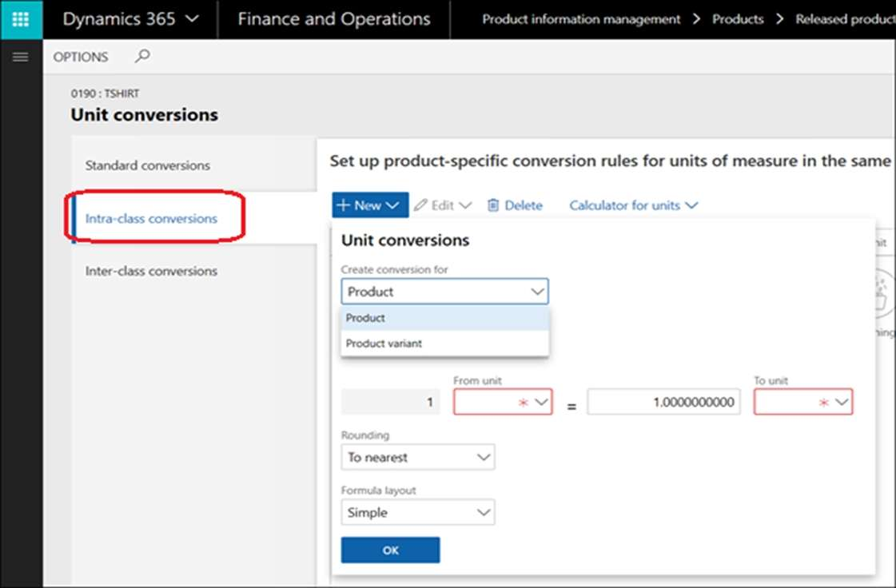896x588 pixels.
Task: Open the Formula layout Simple dropdown
Action: (417, 512)
